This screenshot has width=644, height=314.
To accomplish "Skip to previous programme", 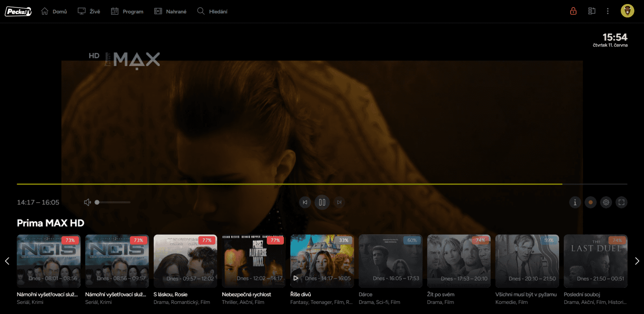I will point(305,202).
